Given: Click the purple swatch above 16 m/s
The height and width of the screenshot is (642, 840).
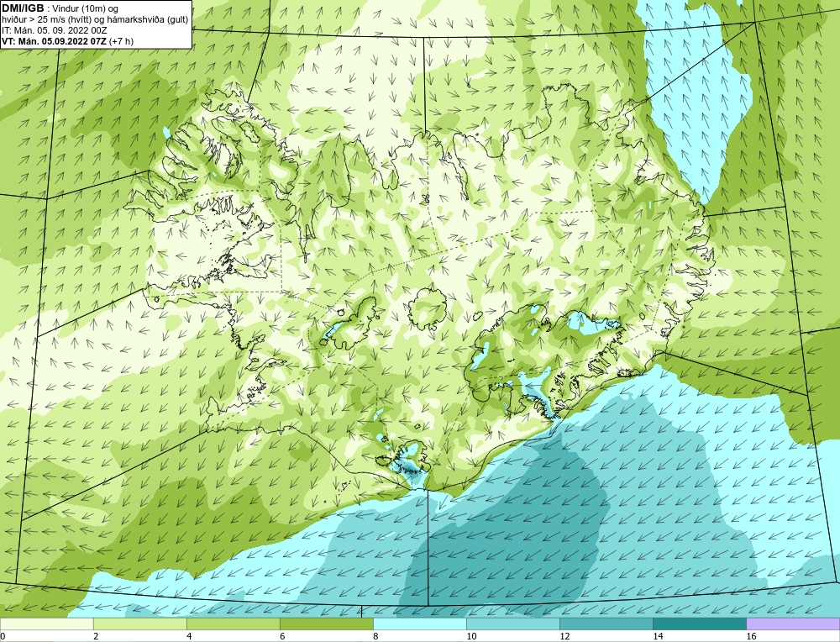Looking at the screenshot, I should click(793, 624).
